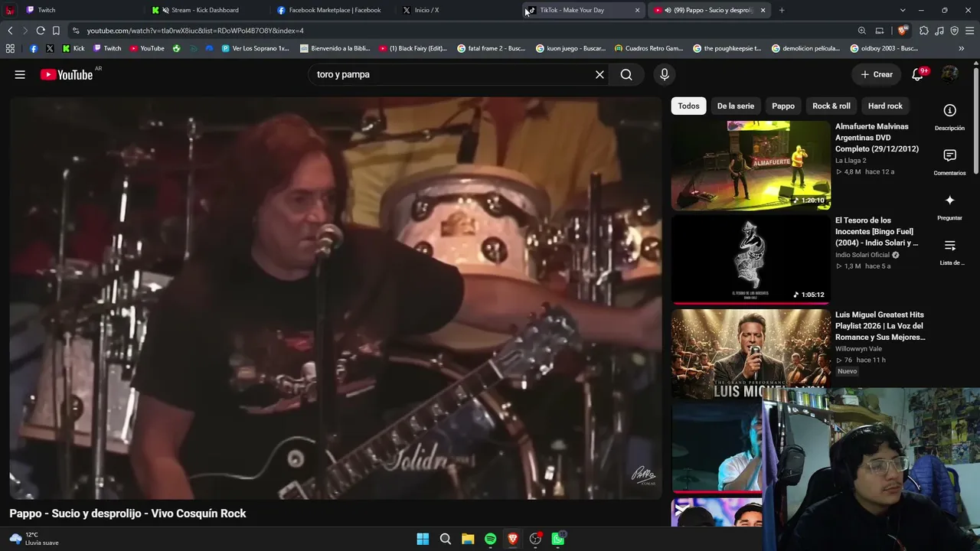
Task: Open the playlist Lista de reproducción panel
Action: click(x=949, y=252)
